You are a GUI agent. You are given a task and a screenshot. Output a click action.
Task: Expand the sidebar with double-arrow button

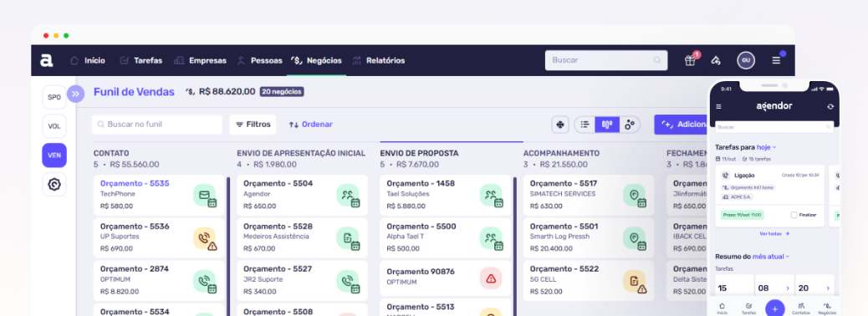coord(75,94)
